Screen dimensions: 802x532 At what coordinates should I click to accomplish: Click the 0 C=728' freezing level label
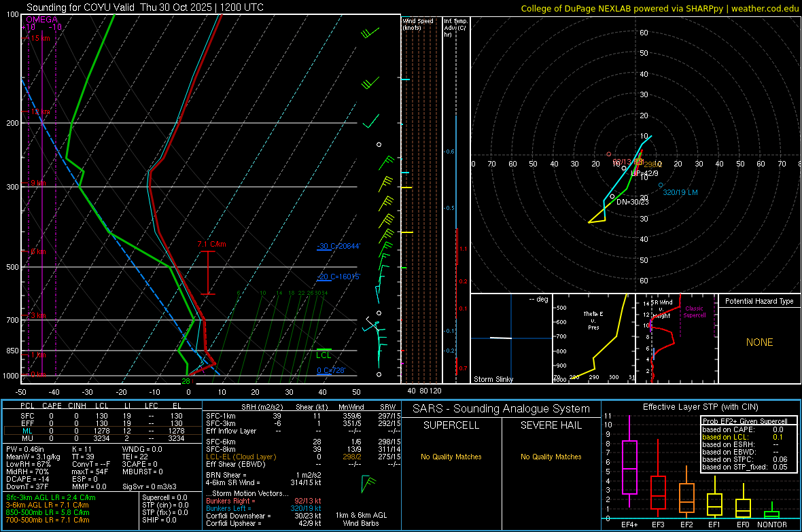click(332, 370)
